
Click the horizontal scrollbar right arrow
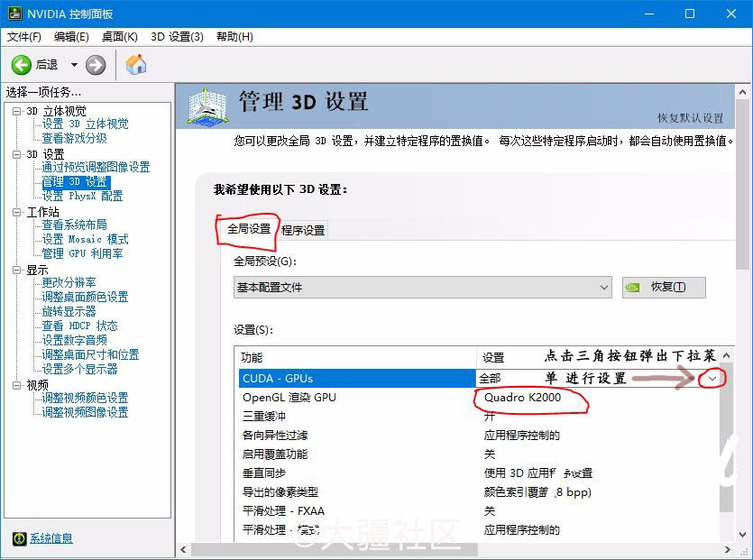click(728, 549)
